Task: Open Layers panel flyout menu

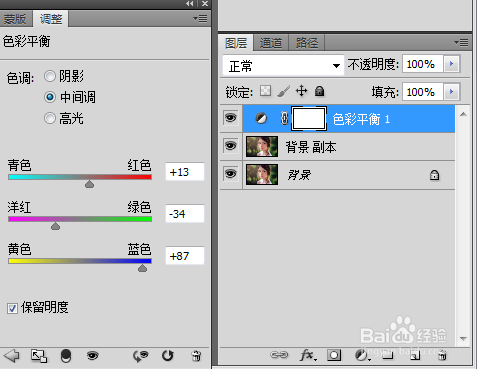Action: [x=461, y=42]
